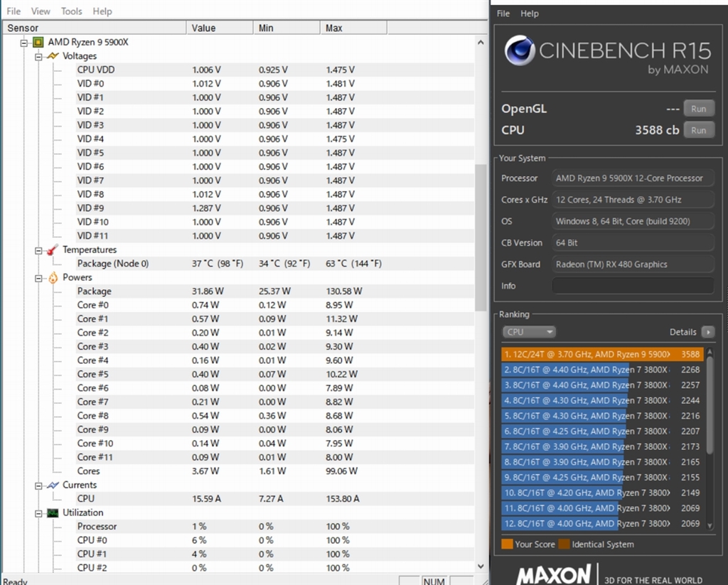Run the CPU benchmark
This screenshot has width=728, height=585.
[698, 130]
